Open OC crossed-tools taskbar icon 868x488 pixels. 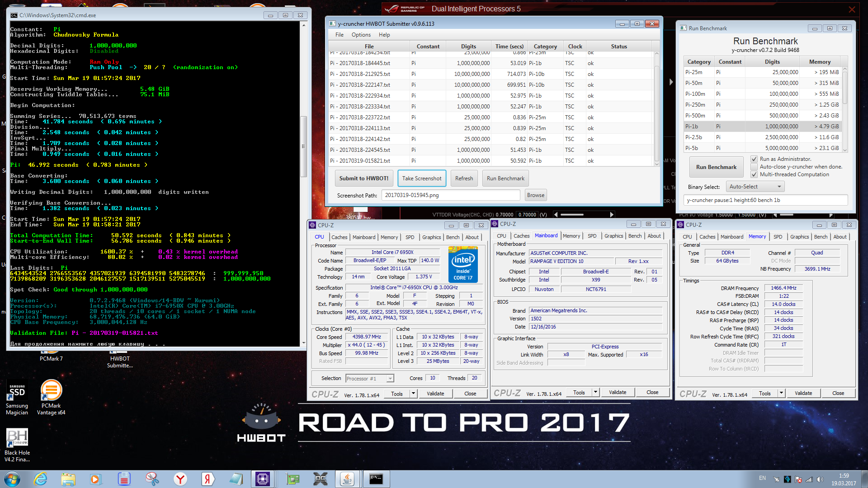(x=320, y=479)
